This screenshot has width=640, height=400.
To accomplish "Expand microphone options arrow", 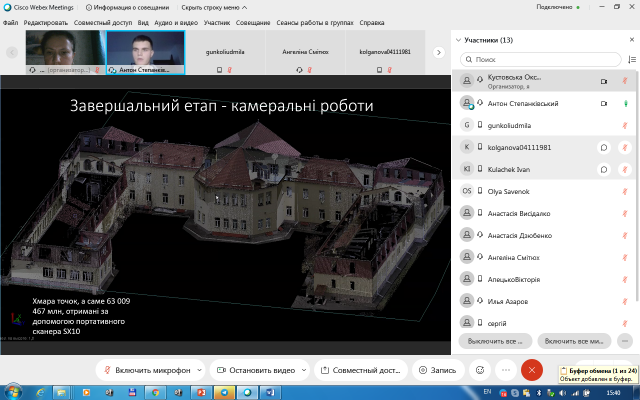I will 200,369.
